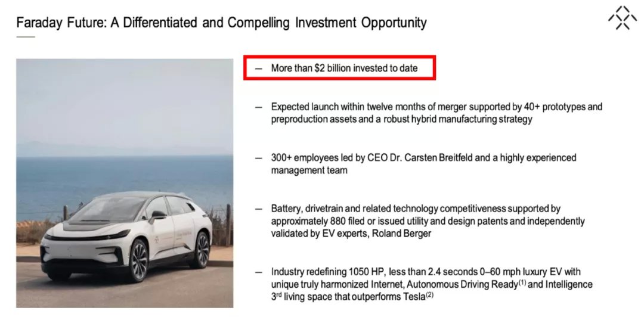Screen dimensions: 644x317
Task: Click the Autonomous Driving Ready footnote marker (1)
Action: coord(521,282)
